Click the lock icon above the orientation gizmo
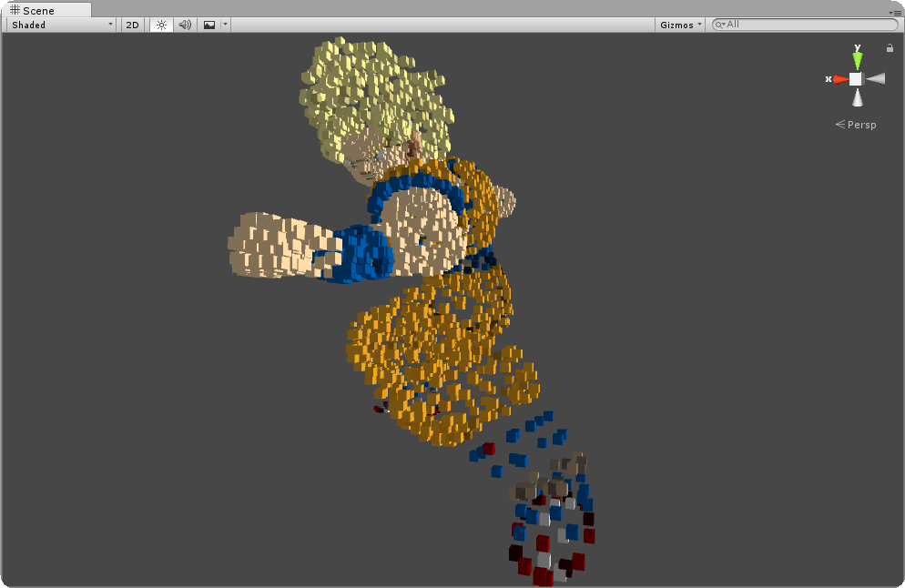The height and width of the screenshot is (588, 905). [890, 48]
